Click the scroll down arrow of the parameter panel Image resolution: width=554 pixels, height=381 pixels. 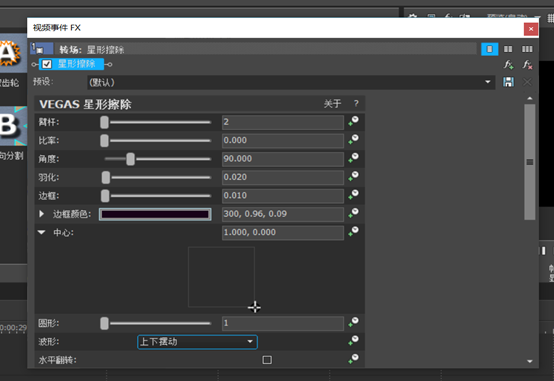click(530, 361)
